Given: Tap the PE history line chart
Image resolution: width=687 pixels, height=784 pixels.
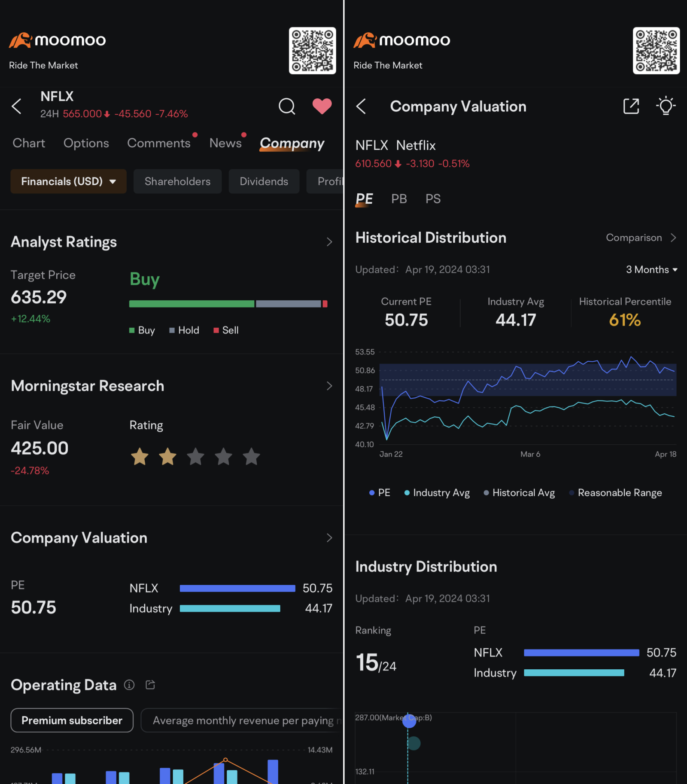Looking at the screenshot, I should click(x=528, y=398).
